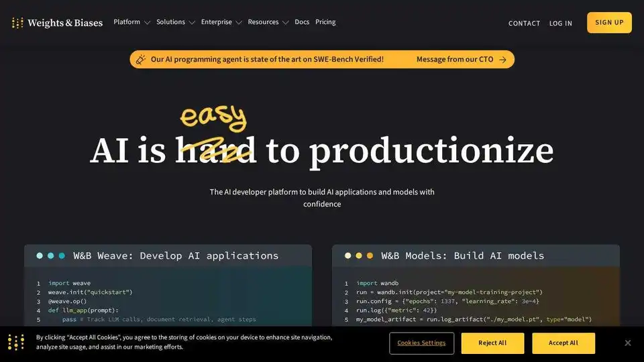Click the Weights & Biases dotted logo icon

pos(17,23)
